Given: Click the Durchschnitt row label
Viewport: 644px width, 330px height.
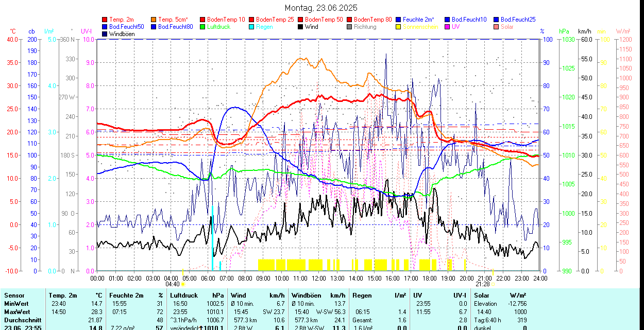Looking at the screenshot, I should [22, 320].
